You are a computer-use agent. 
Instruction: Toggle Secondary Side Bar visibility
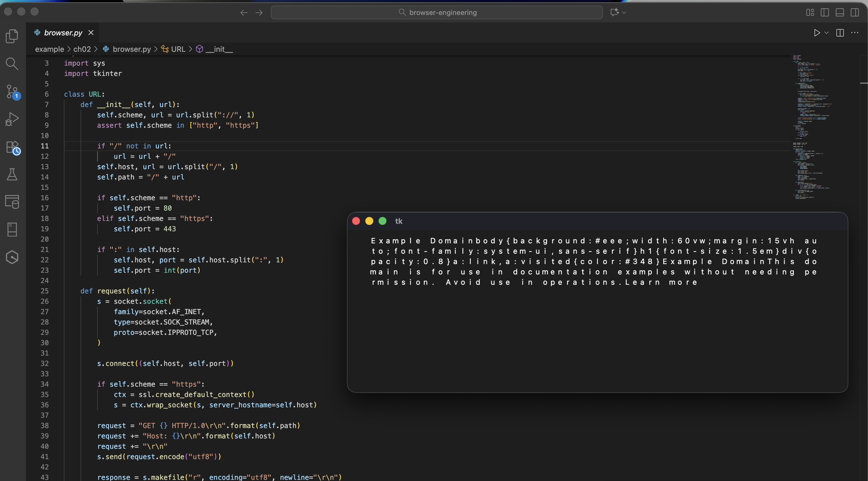(x=854, y=12)
